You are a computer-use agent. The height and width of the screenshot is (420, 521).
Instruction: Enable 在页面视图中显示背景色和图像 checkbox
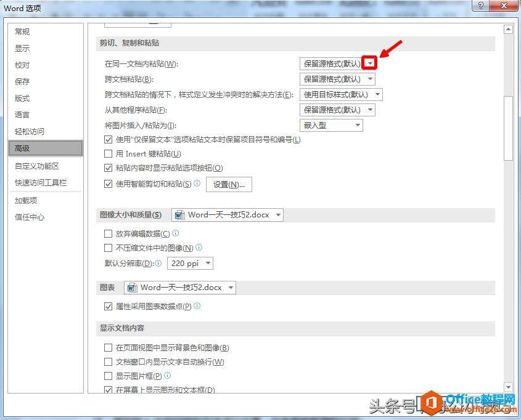tap(108, 348)
